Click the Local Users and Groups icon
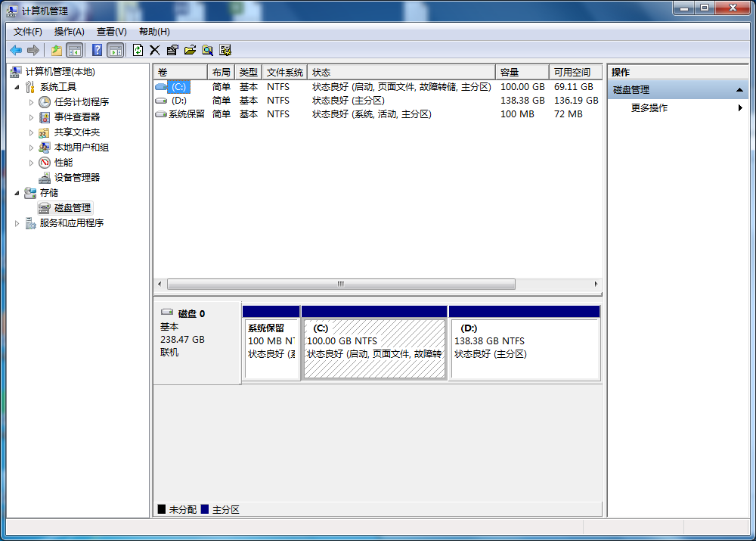Screen dimensions: 756x541 point(45,148)
